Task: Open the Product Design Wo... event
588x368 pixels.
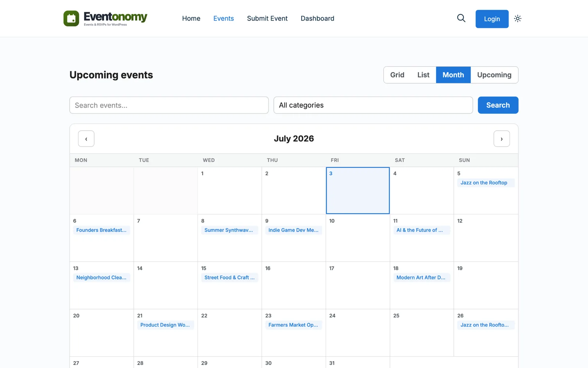Action: pyautogui.click(x=165, y=325)
